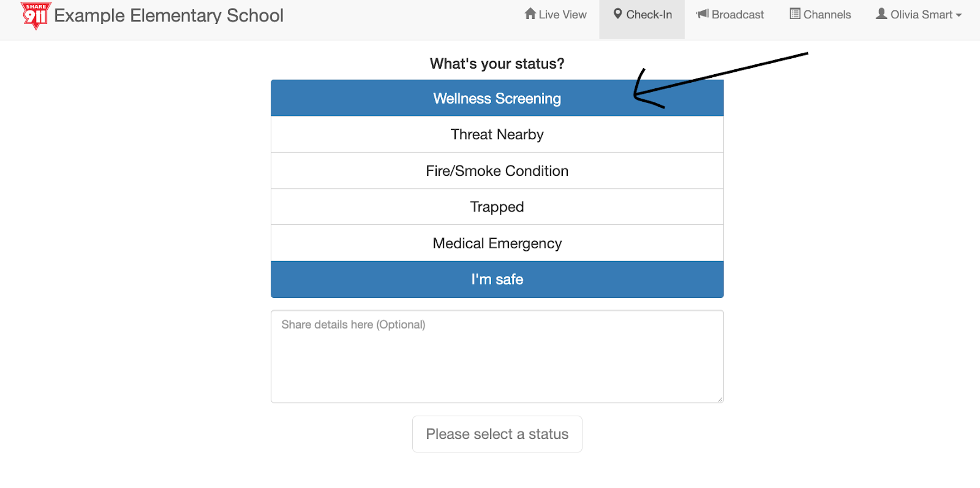Click the home icon beside Live View
Image resolution: width=980 pixels, height=488 pixels.
(x=530, y=13)
